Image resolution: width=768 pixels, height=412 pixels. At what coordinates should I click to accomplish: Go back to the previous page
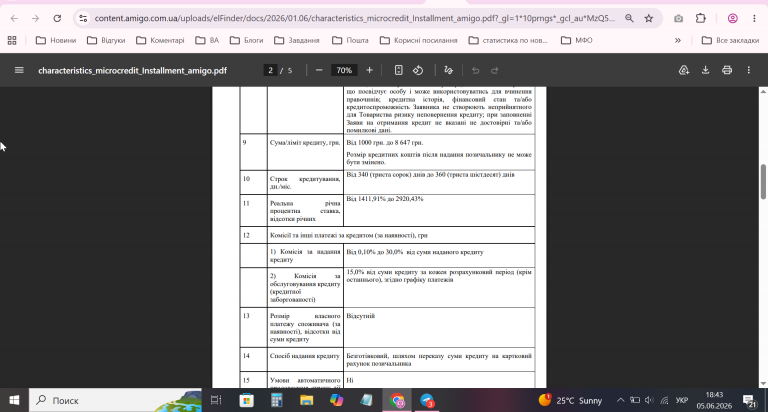(x=14, y=19)
